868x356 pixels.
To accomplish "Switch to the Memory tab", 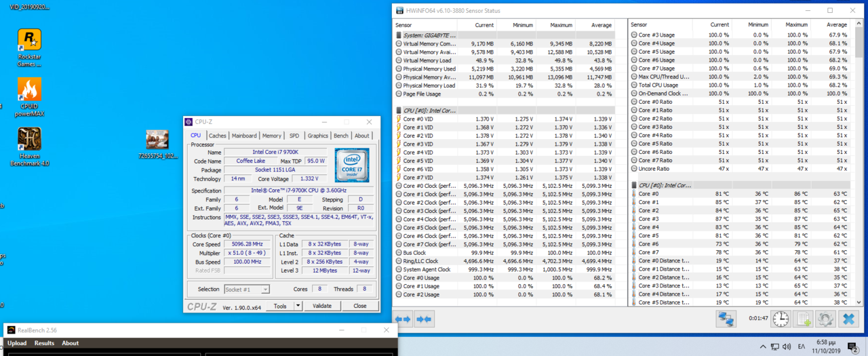I will point(272,136).
